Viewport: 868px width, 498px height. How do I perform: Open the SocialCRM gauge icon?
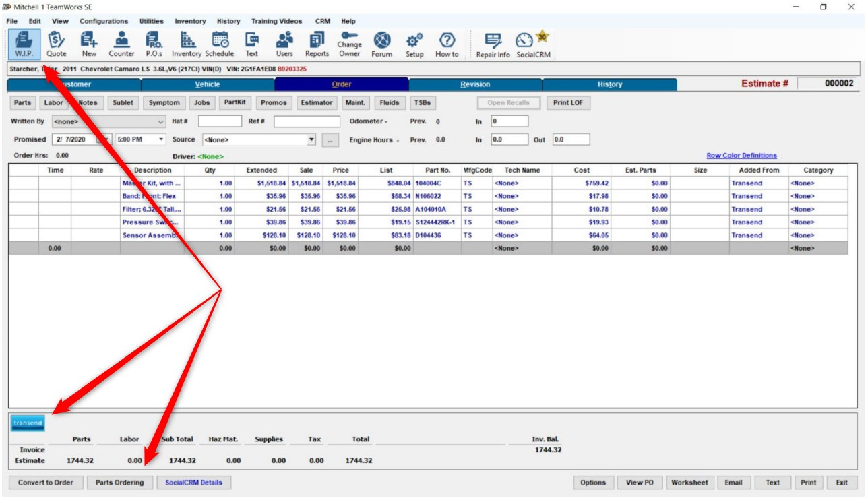pos(534,44)
